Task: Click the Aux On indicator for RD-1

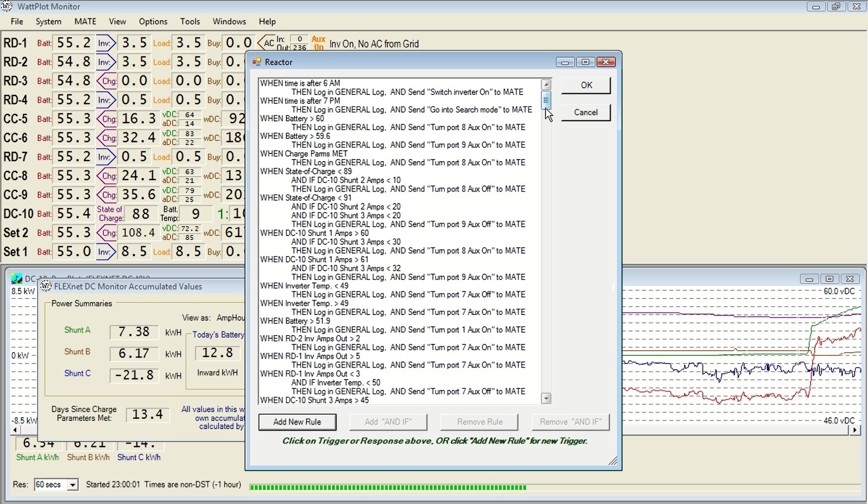Action: (318, 43)
